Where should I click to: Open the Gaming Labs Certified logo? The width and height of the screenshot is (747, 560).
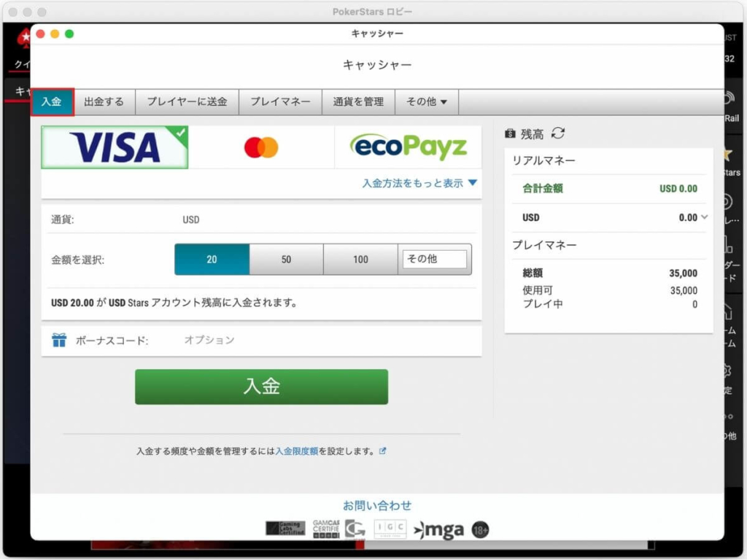[285, 528]
